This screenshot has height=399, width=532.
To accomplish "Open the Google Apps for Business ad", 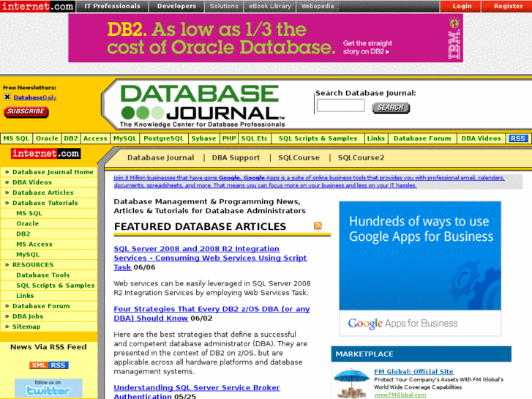I will (x=420, y=269).
